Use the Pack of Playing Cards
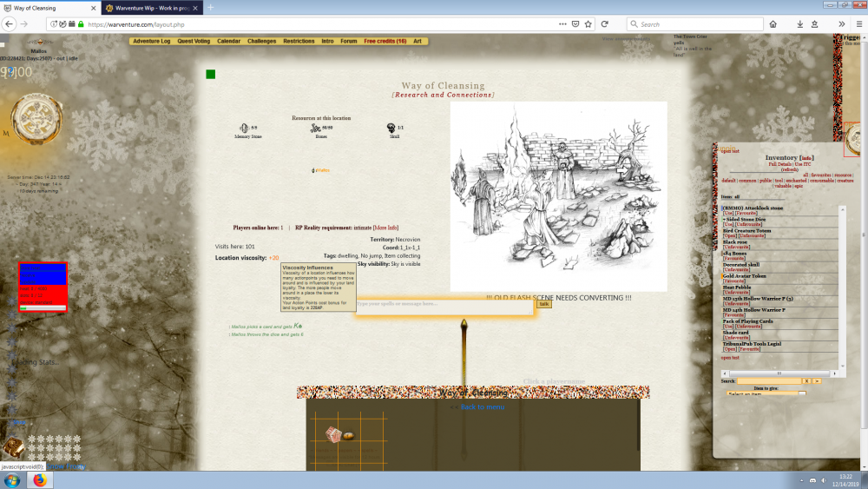 click(x=728, y=327)
